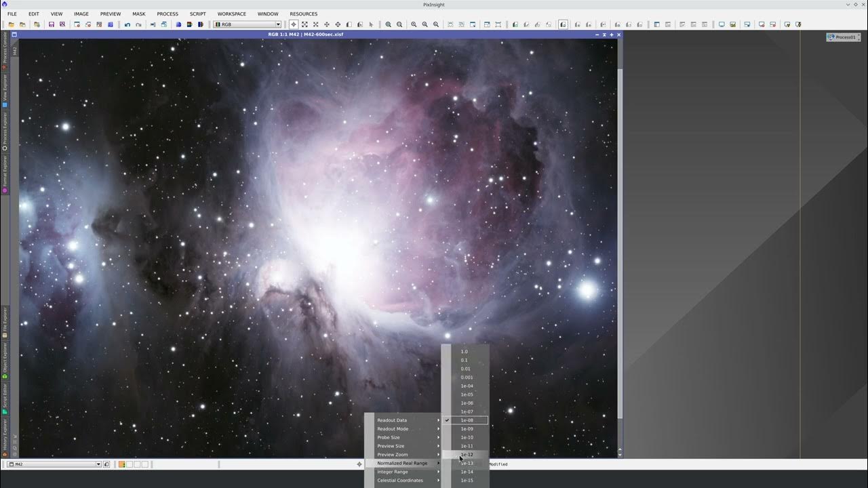Click the image window vertical scrollbar
This screenshot has width=868, height=488.
click(620, 244)
